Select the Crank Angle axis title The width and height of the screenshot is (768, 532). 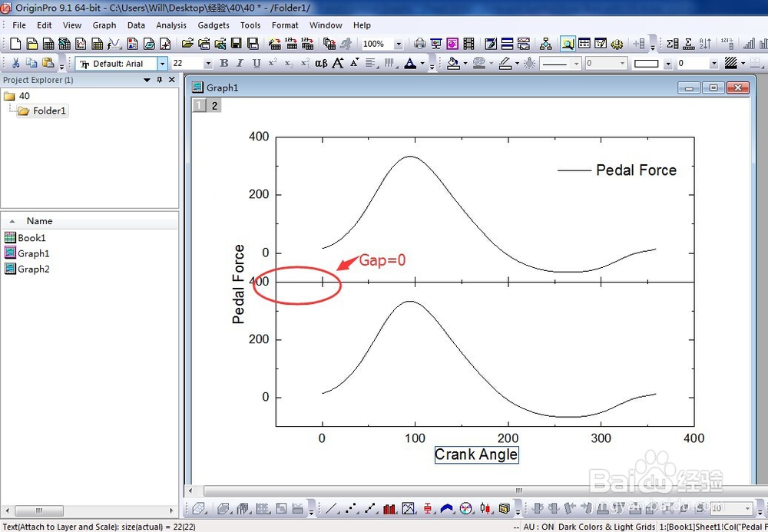(x=476, y=454)
